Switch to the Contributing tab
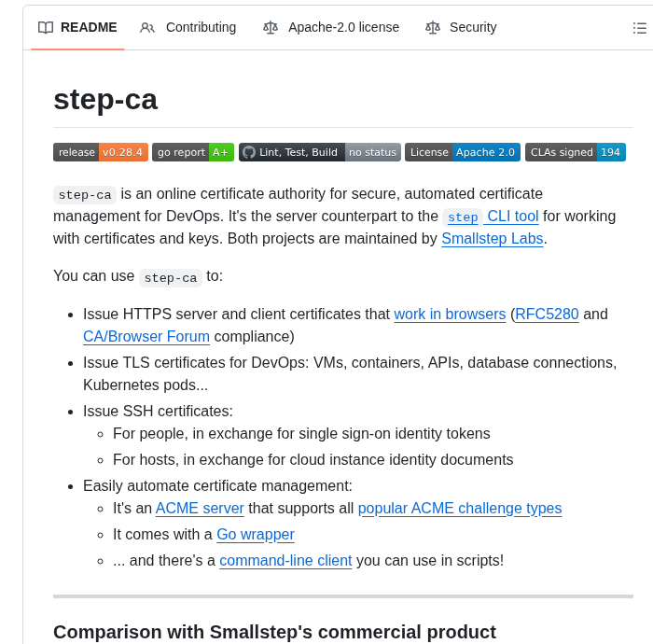The width and height of the screenshot is (653, 644). click(201, 28)
